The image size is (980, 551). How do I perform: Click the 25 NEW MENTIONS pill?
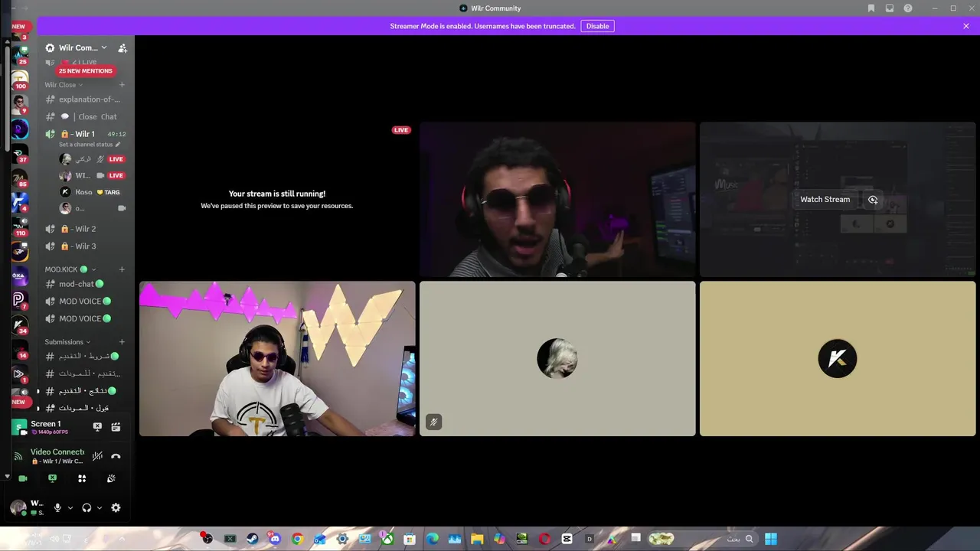[86, 71]
